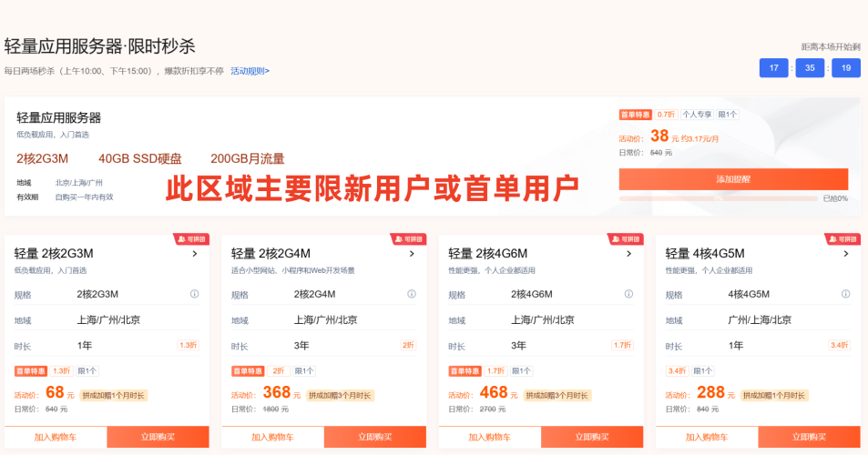This screenshot has height=455, width=868.
Task: Click 拼成加赠1个月时长 label on 68元 card
Action: (x=114, y=395)
